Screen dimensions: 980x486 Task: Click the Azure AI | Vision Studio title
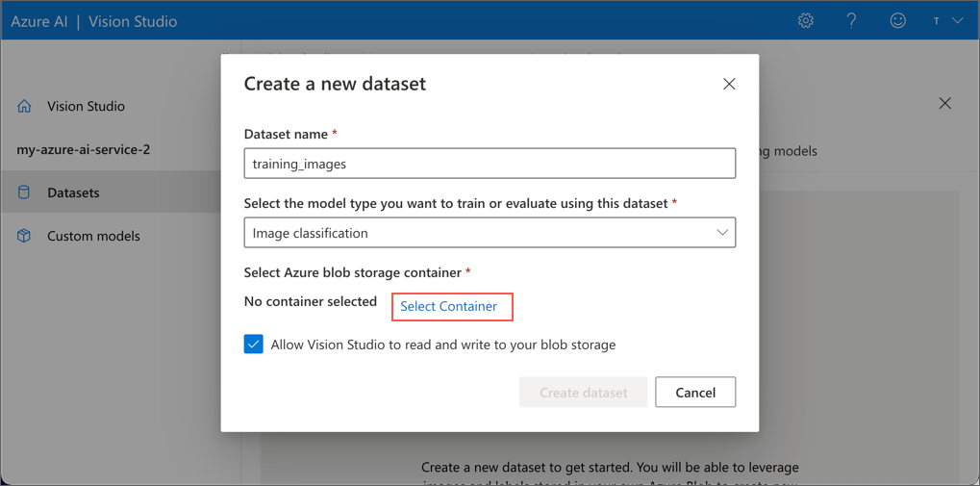[x=93, y=21]
